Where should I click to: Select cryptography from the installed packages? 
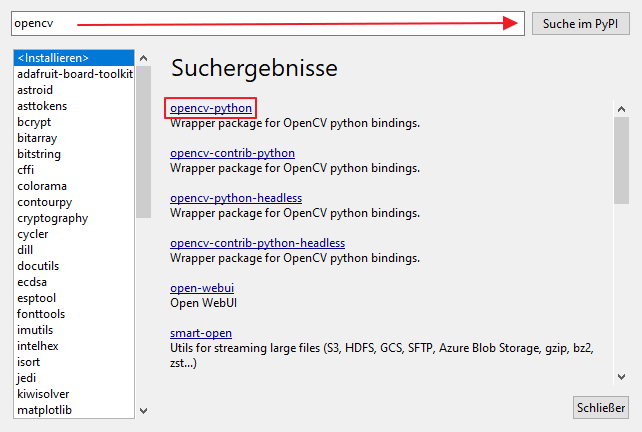pyautogui.click(x=52, y=218)
